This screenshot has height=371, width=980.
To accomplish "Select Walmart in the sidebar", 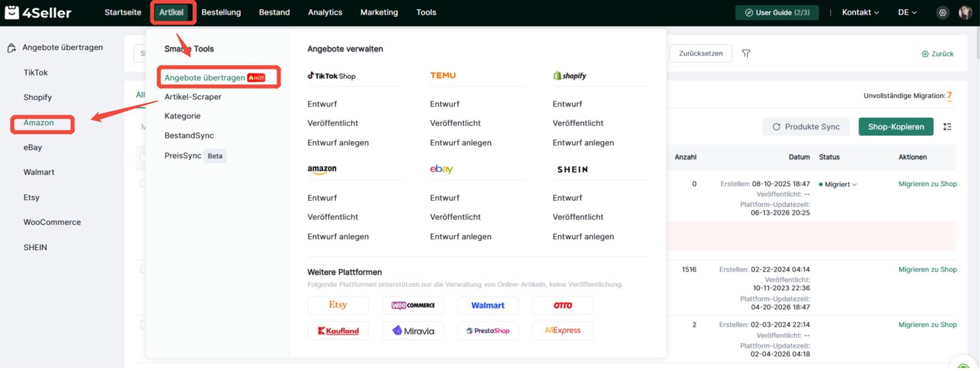I will click(39, 172).
